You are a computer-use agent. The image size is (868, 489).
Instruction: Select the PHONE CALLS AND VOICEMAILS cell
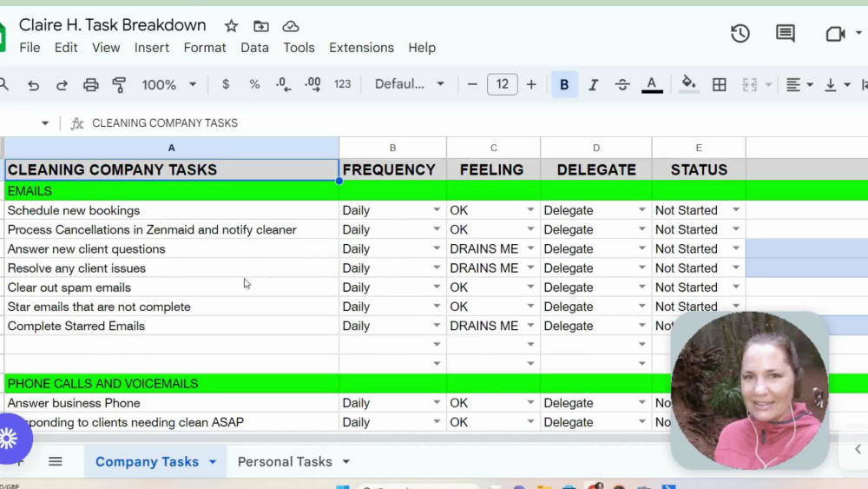172,384
